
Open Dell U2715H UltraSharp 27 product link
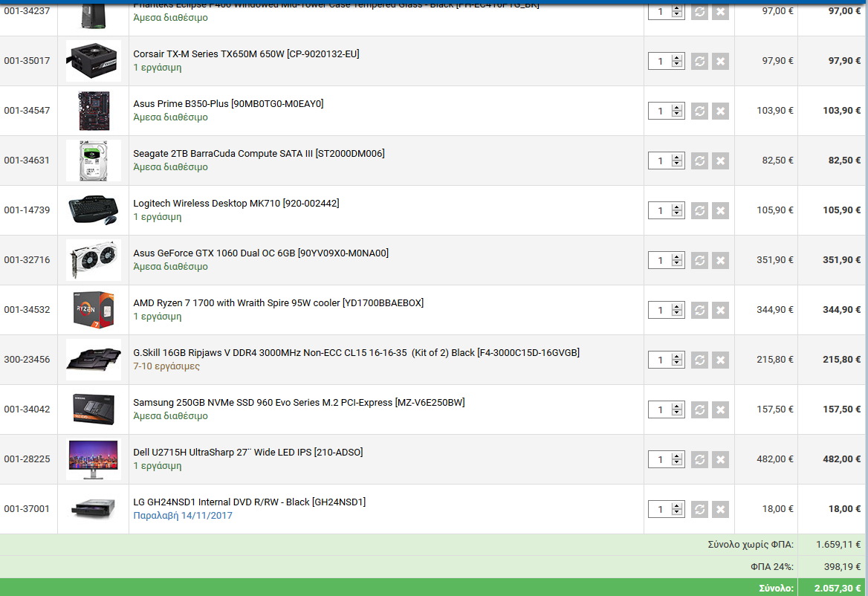248,452
